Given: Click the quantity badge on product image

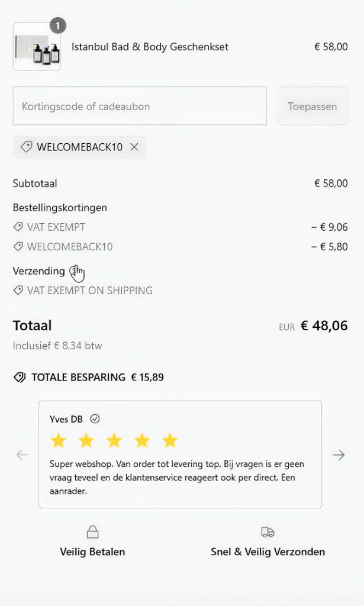Looking at the screenshot, I should click(58, 25).
